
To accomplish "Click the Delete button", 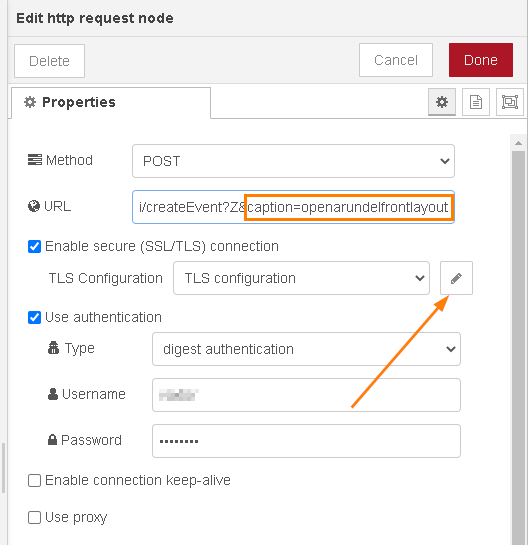I will [49, 61].
